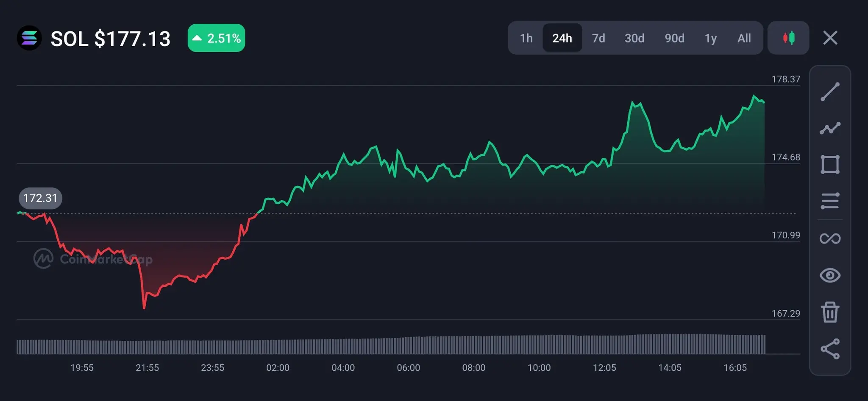Select the 24h timeframe tab
868x401 pixels.
(x=562, y=38)
